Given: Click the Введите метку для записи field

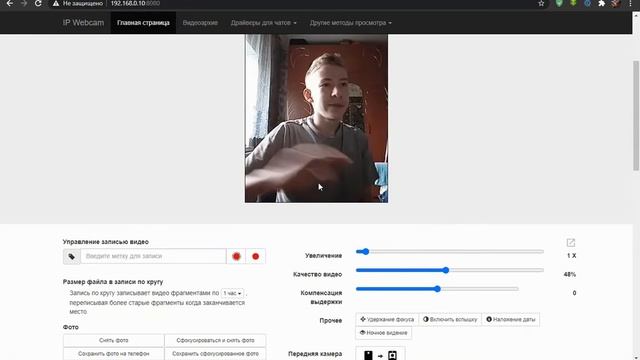Looking at the screenshot, I should (x=153, y=256).
